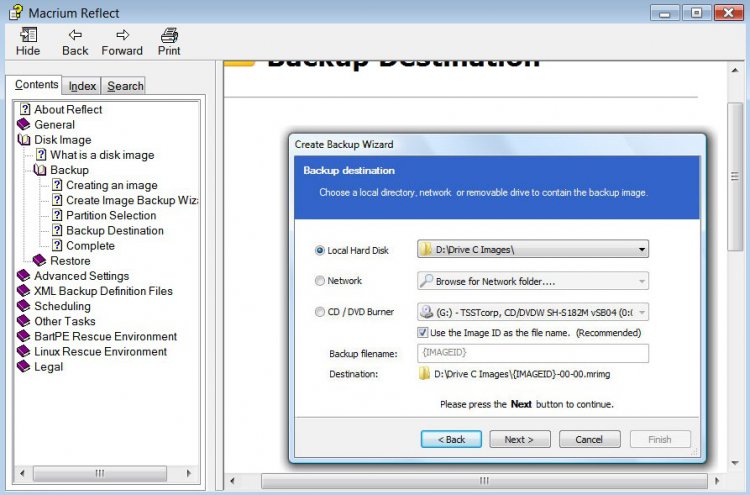
Task: Minimize the Macrium Reflect window
Action: [x=664, y=12]
